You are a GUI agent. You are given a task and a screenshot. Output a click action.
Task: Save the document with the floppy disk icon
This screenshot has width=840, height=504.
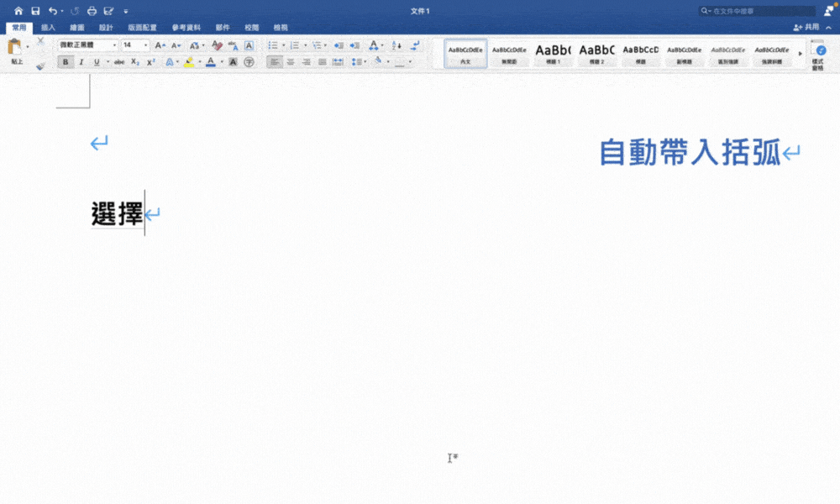pyautogui.click(x=35, y=11)
